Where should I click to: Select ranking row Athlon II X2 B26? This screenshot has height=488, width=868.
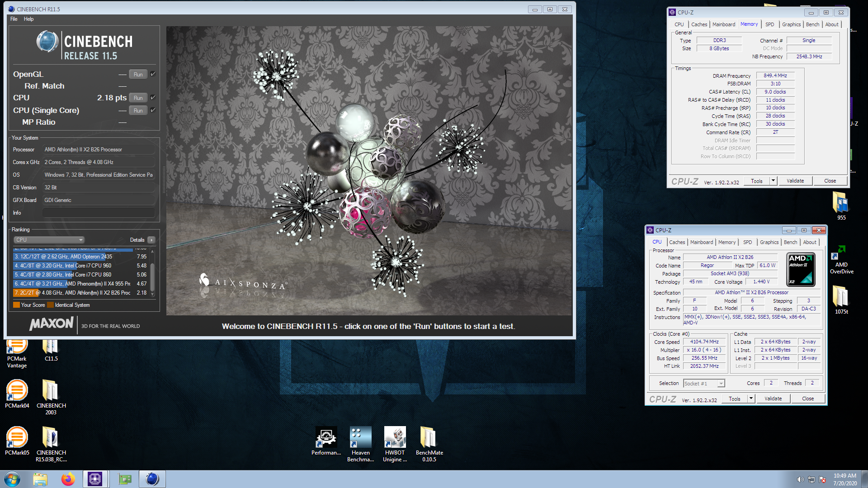click(x=80, y=293)
